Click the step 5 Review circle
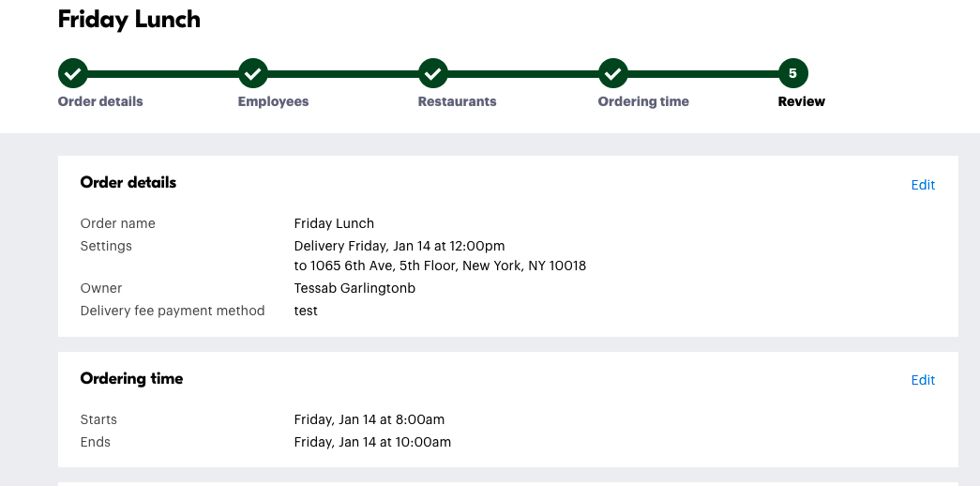Viewport: 980px width, 486px height. point(792,72)
